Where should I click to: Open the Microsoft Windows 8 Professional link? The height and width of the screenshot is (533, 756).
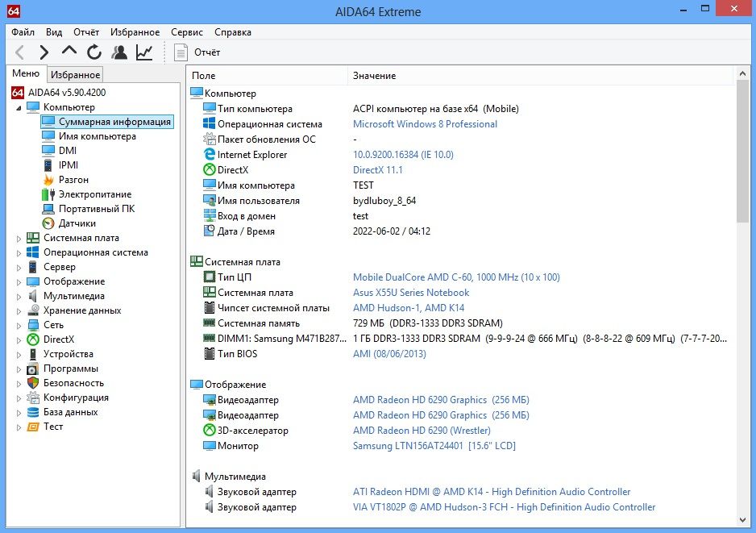point(425,124)
